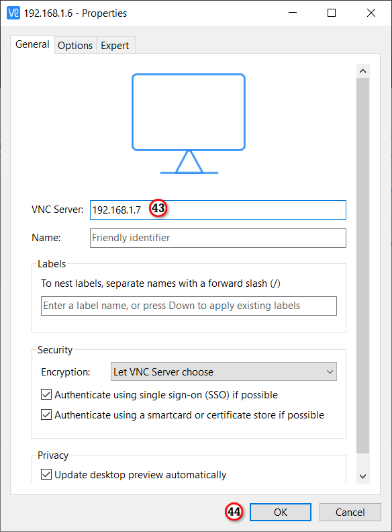Click the Name friendly identifier field

[218, 238]
